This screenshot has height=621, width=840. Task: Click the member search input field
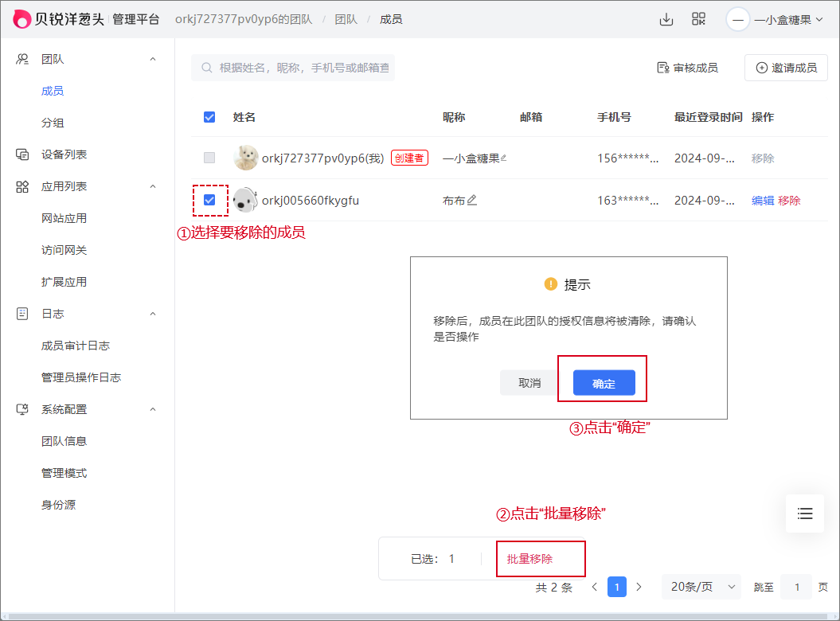click(295, 68)
